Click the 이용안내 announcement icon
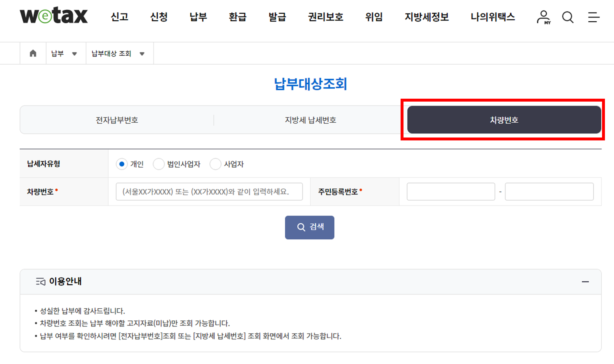The width and height of the screenshot is (614, 364). pyautogui.click(x=40, y=281)
